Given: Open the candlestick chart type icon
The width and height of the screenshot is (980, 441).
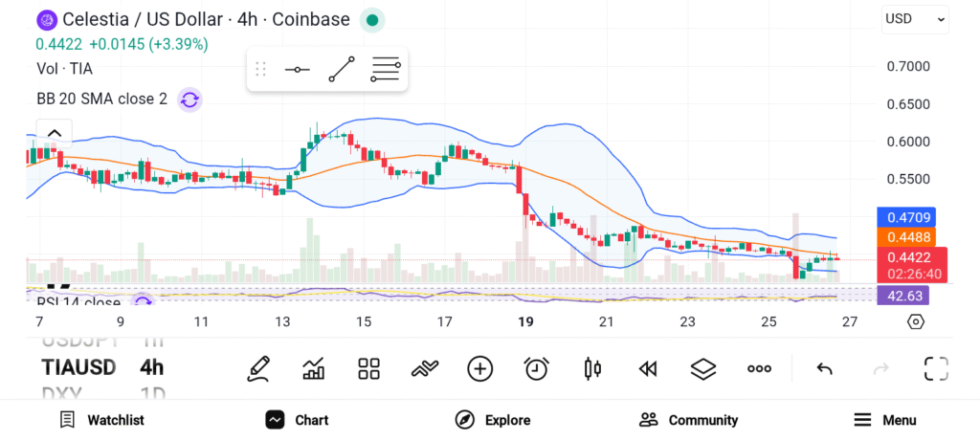Looking at the screenshot, I should point(592,368).
